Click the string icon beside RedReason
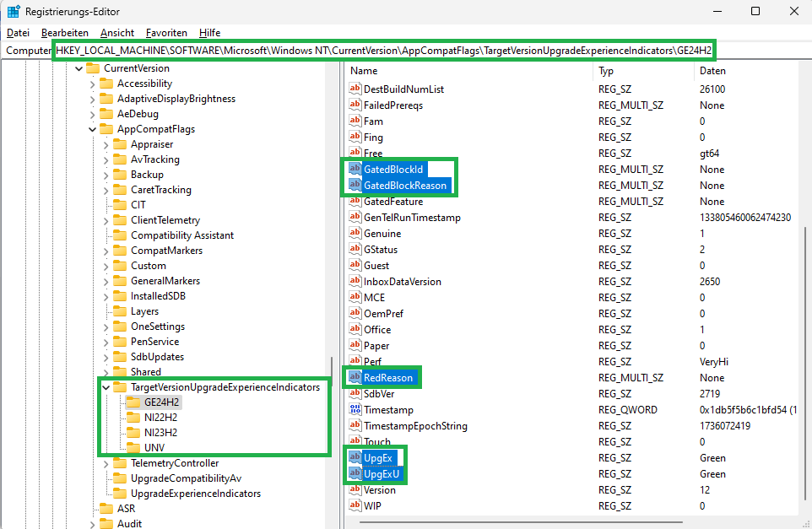This screenshot has width=812, height=529. click(x=355, y=378)
